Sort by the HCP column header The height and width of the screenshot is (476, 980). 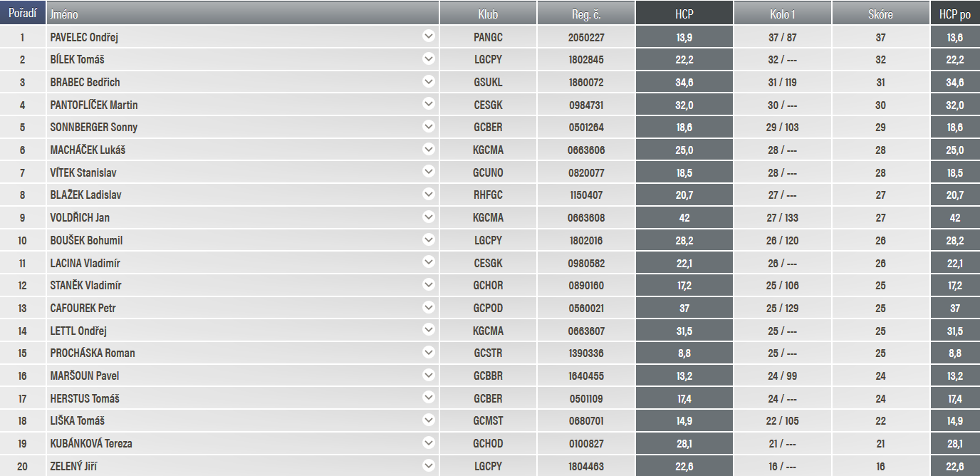pyautogui.click(x=684, y=13)
